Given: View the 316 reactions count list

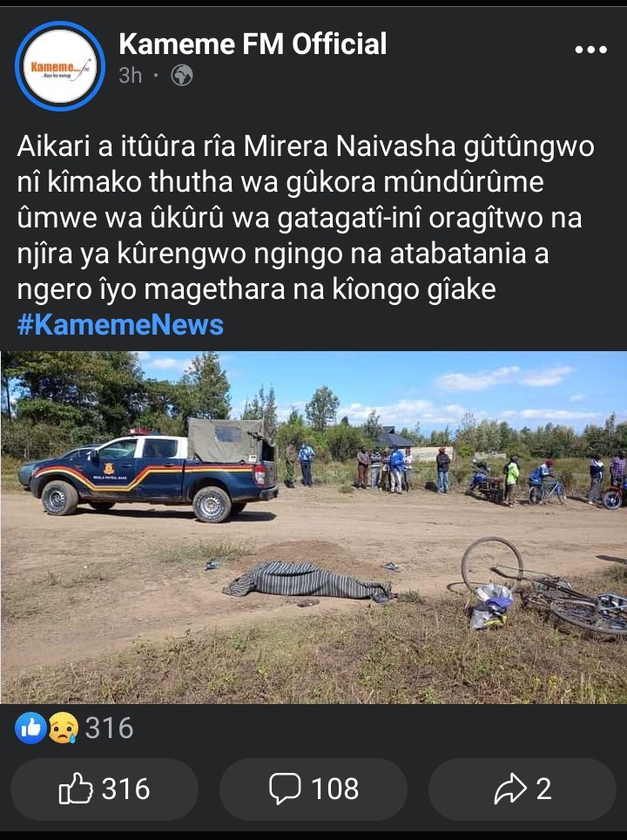Looking at the screenshot, I should coord(109,728).
